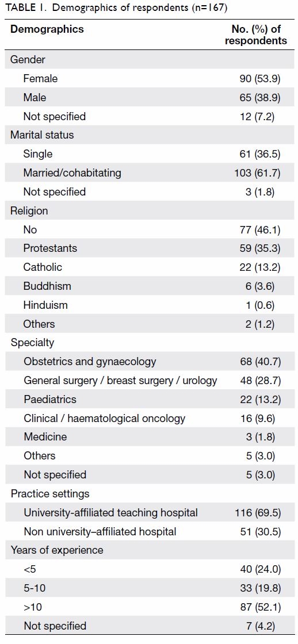Select the 'Gender' section row

[149, 60]
